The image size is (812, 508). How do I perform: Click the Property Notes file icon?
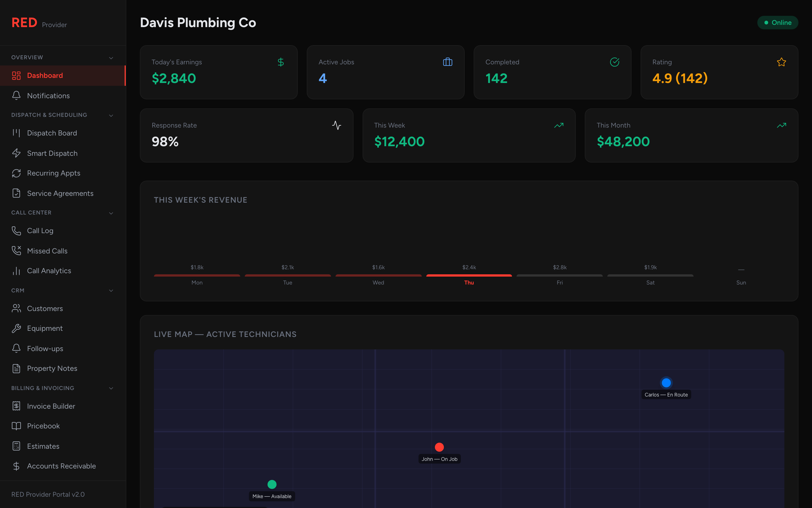tap(16, 369)
